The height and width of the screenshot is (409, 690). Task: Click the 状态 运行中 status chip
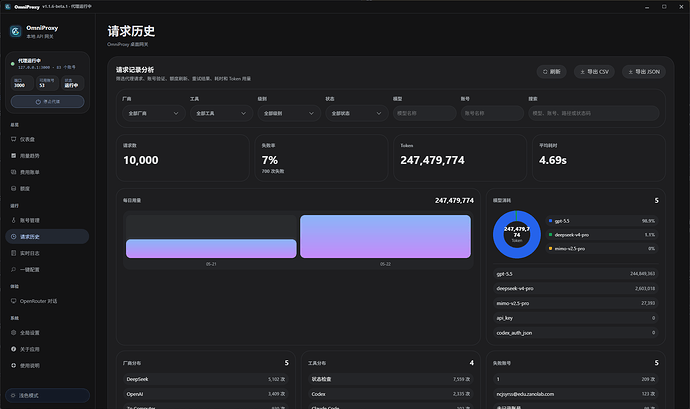[x=72, y=83]
